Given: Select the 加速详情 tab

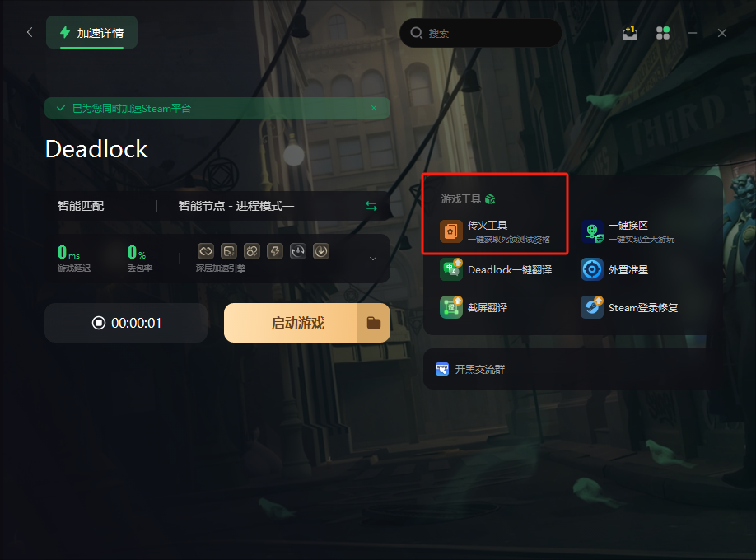Looking at the screenshot, I should (91, 32).
